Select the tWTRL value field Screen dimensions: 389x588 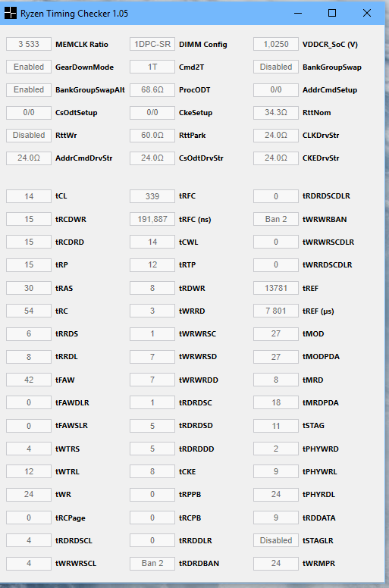pos(29,472)
